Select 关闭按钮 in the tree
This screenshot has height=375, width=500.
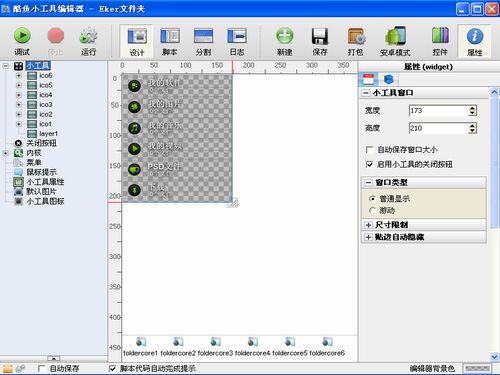tap(41, 143)
